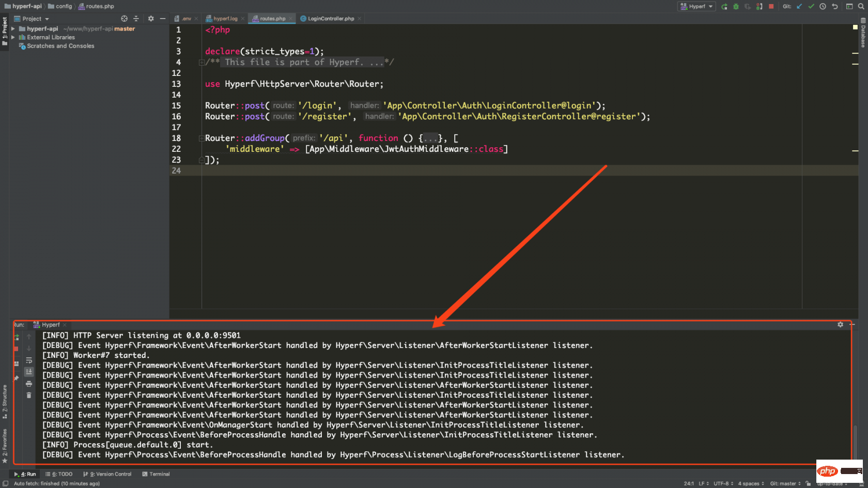Screen dimensions: 868x488
Task: Click the 4: Run tool window tab
Action: pyautogui.click(x=25, y=474)
